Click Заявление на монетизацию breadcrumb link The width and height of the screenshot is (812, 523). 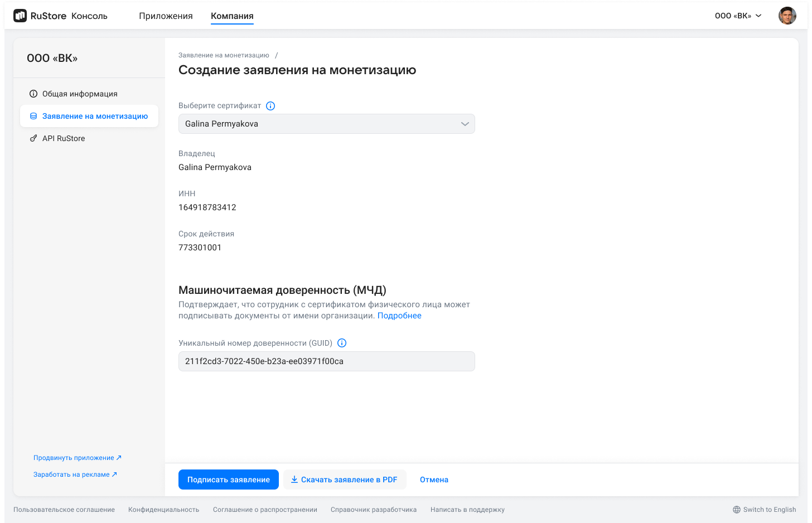tap(224, 55)
